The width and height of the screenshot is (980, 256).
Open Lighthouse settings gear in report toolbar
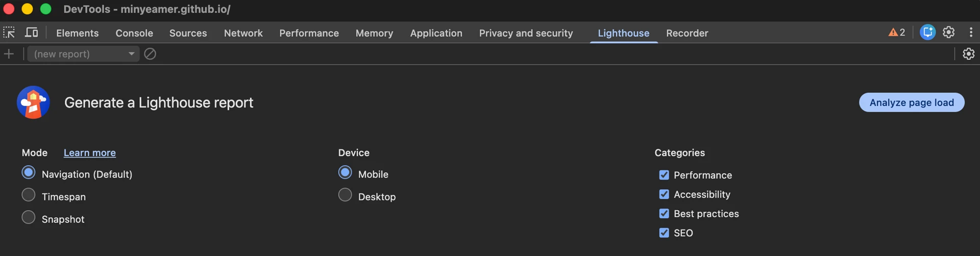968,54
